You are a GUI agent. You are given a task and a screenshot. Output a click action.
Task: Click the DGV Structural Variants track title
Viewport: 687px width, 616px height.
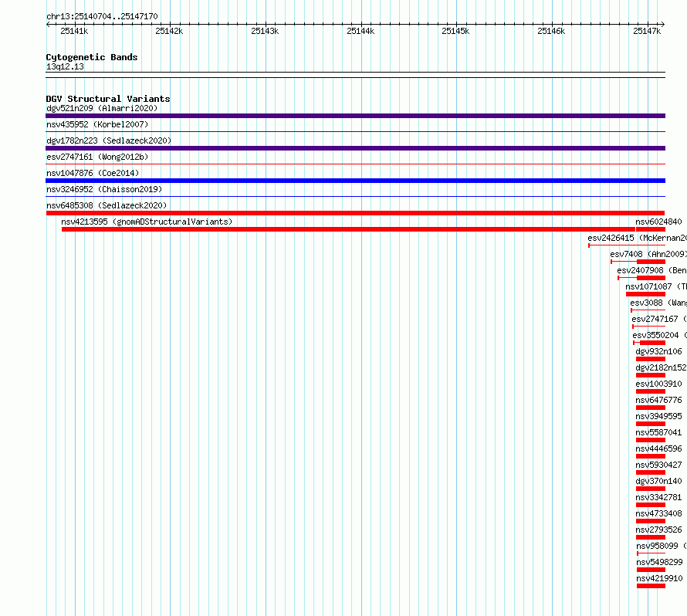point(108,99)
